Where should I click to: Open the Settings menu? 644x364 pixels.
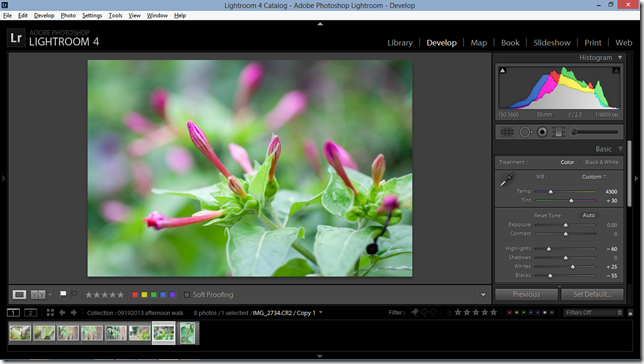pos(92,16)
